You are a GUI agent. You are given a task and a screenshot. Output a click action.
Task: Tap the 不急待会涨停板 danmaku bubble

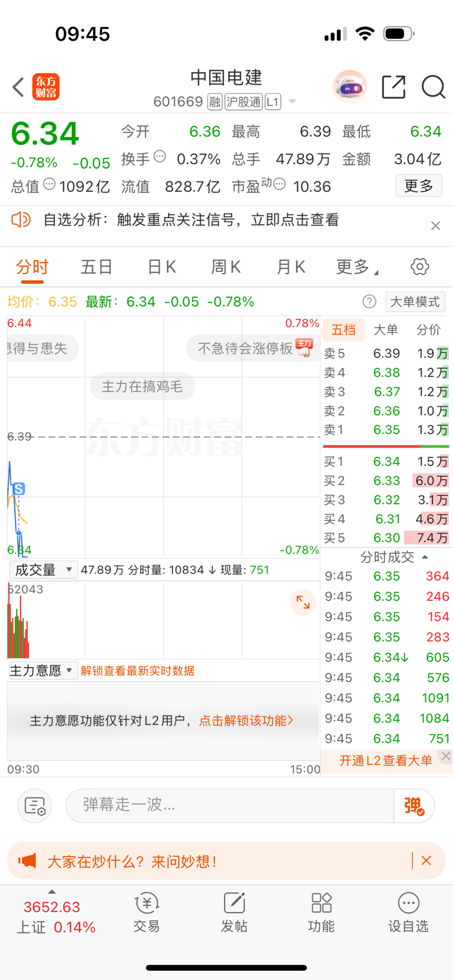(253, 348)
